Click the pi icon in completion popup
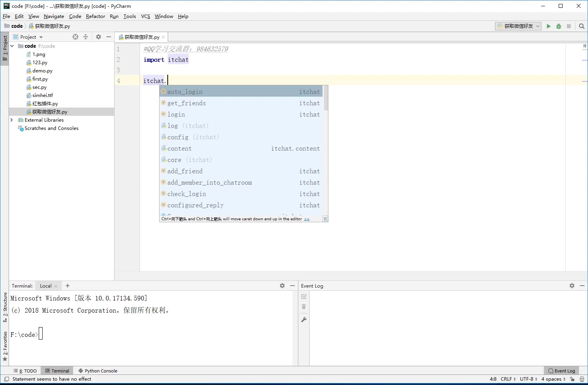The height and width of the screenshot is (385, 588). (x=325, y=219)
